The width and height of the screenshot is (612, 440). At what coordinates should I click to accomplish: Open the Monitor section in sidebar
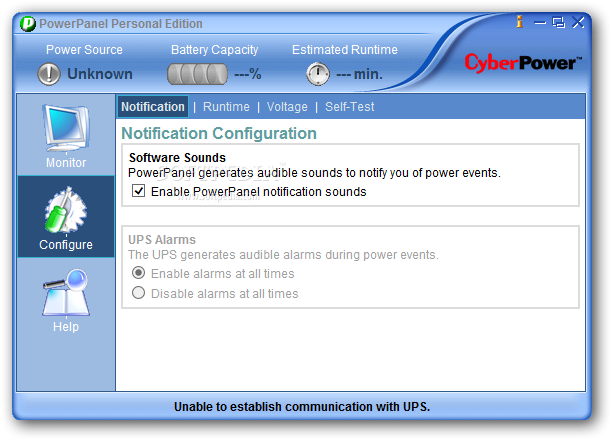[66, 136]
